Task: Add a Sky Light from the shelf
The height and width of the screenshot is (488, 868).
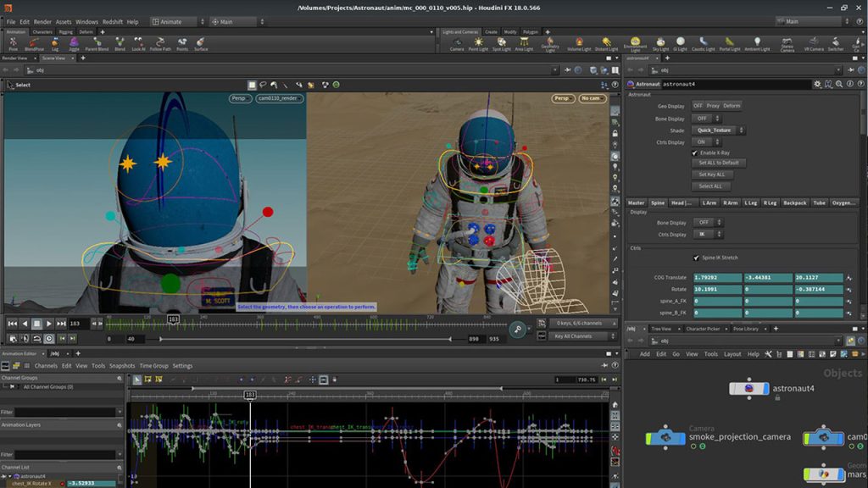Action: pyautogui.click(x=660, y=41)
